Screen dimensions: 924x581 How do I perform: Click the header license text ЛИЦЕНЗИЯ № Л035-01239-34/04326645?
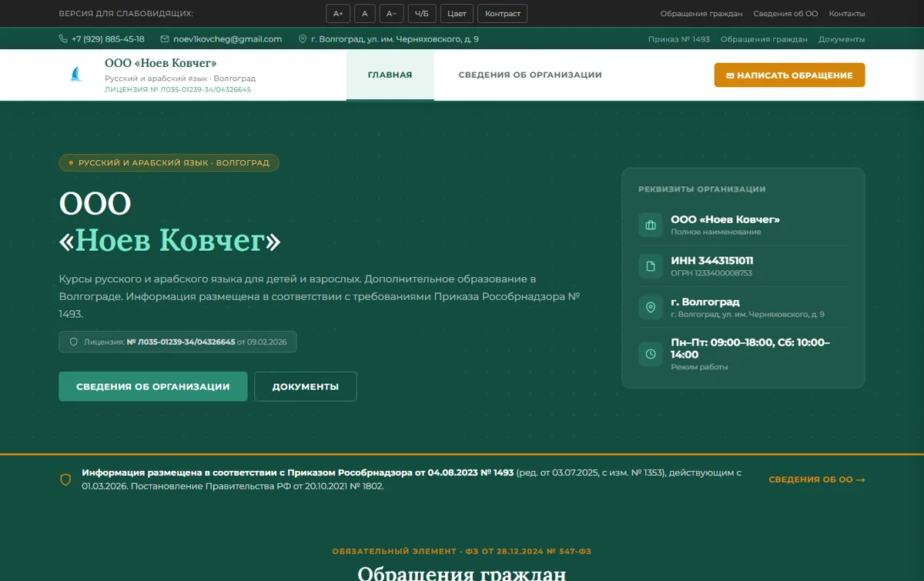[178, 89]
